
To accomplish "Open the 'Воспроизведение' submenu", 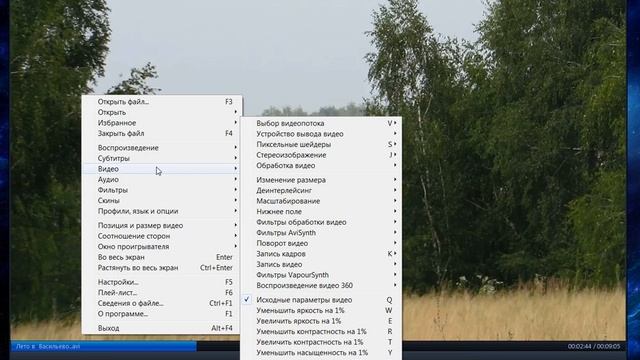I will click(x=162, y=148).
